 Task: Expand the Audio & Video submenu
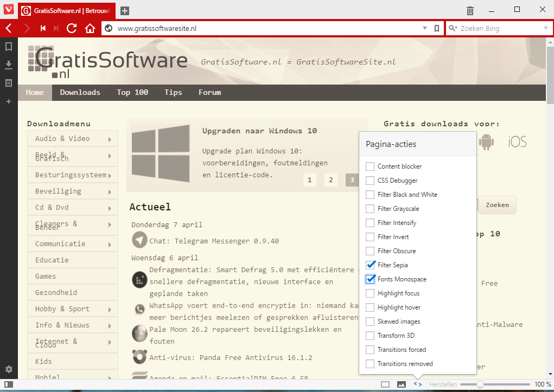[110, 139]
